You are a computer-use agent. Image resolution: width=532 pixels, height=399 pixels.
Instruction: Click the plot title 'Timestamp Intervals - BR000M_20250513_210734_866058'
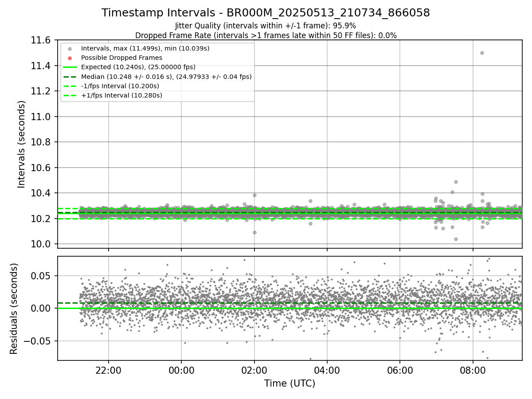click(266, 13)
